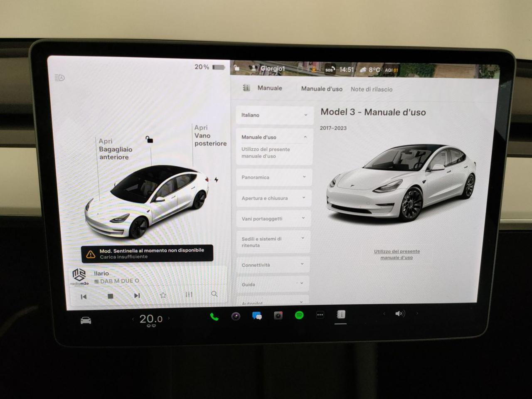Switch to Manuale d'uso tab
The image size is (532, 399).
pos(322,89)
